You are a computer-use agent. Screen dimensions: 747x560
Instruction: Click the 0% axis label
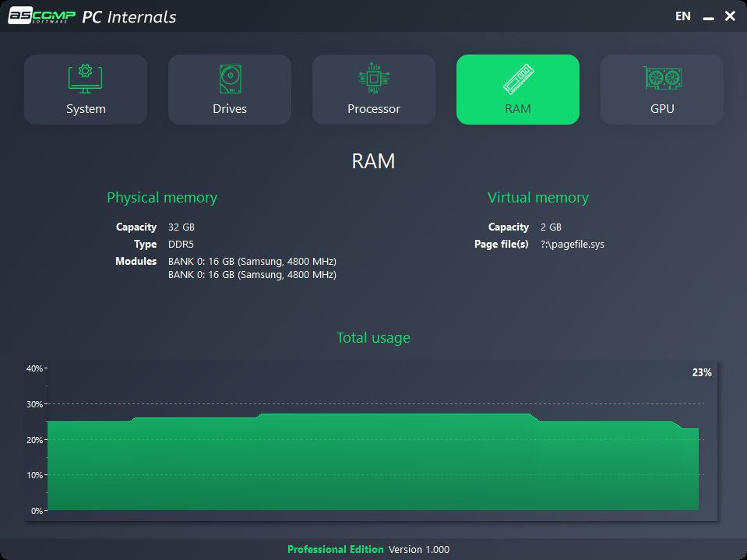[37, 511]
